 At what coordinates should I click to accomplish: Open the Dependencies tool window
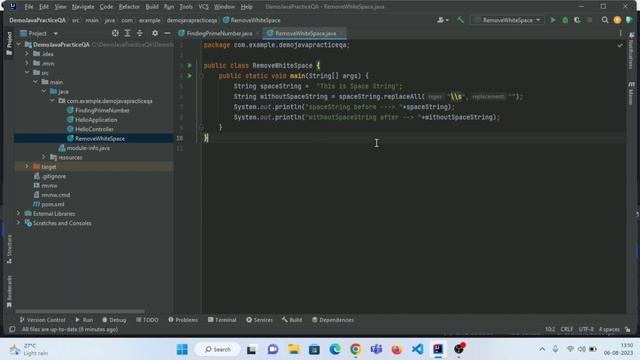(x=333, y=320)
